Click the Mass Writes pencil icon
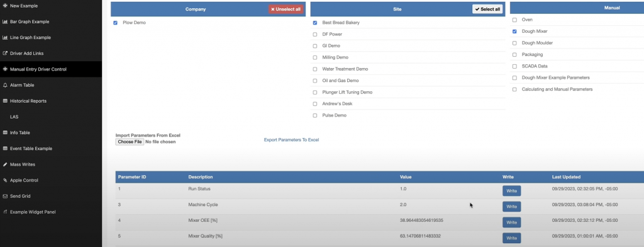This screenshot has width=644, height=247. pyautogui.click(x=5, y=164)
